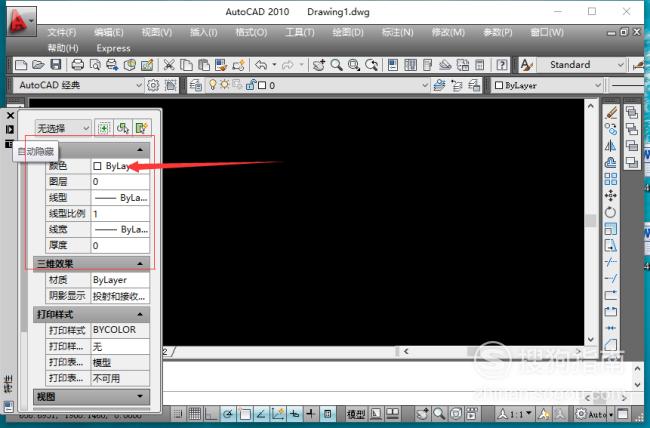The width and height of the screenshot is (650, 428).
Task: Open the 修改(M) menu
Action: tap(448, 32)
